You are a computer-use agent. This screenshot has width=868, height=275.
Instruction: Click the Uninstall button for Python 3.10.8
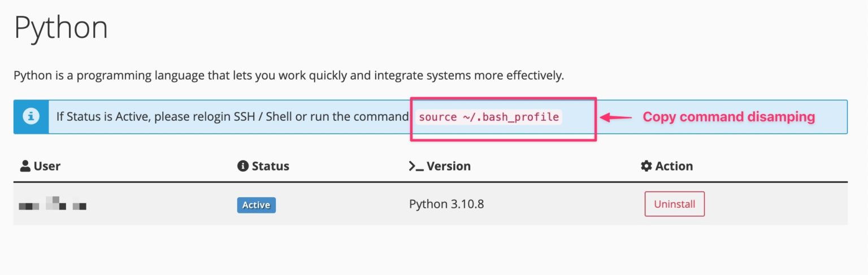pyautogui.click(x=674, y=204)
